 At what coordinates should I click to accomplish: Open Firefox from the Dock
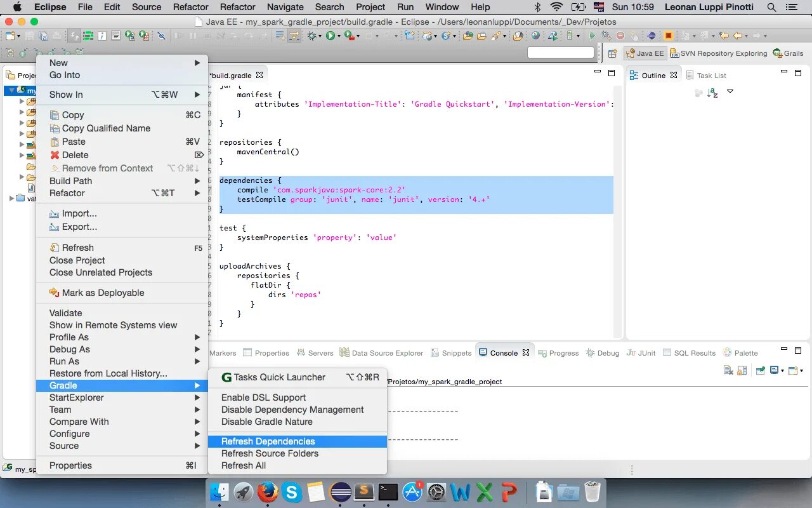pyautogui.click(x=267, y=492)
